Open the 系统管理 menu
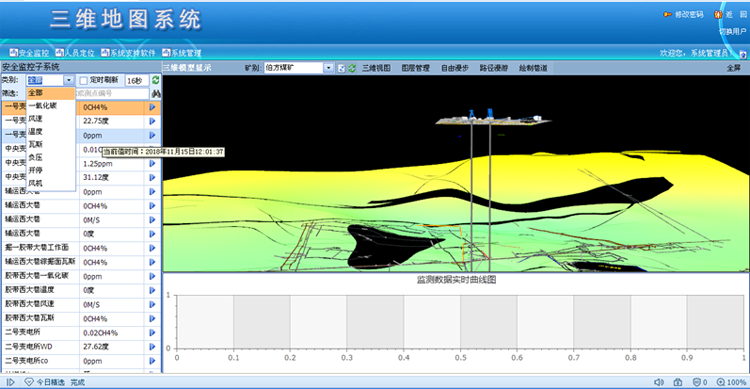Screen dimensions: 750x389 click(x=182, y=53)
